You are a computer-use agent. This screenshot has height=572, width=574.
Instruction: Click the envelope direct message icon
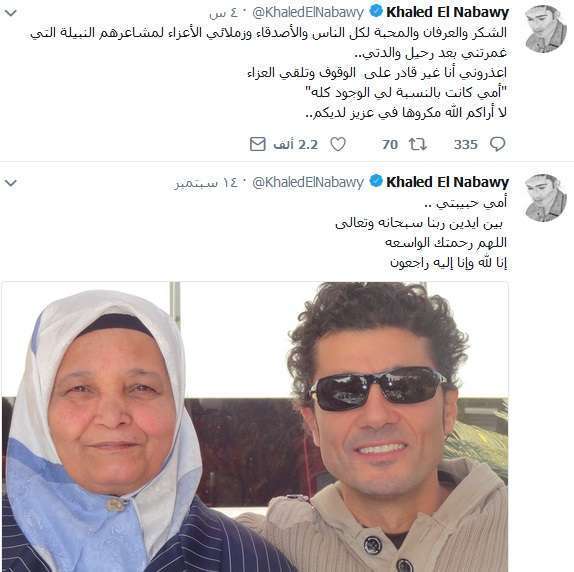(x=258, y=144)
